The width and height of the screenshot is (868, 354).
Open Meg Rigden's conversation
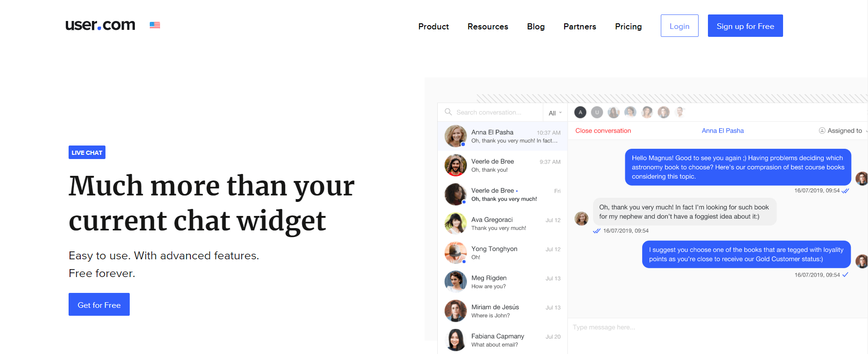pos(503,282)
